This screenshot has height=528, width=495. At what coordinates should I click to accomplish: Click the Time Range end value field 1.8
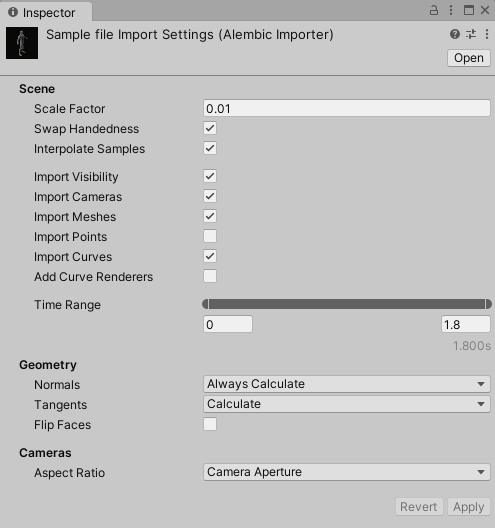pos(466,324)
